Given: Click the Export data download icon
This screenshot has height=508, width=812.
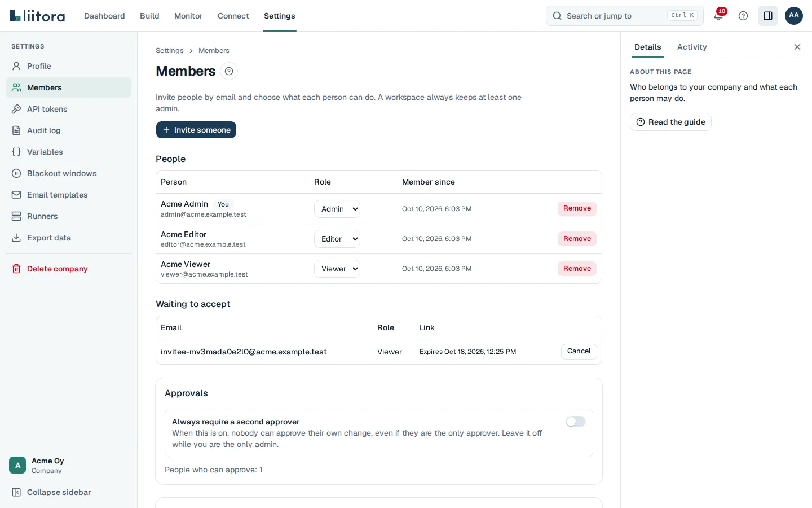Looking at the screenshot, I should [16, 238].
